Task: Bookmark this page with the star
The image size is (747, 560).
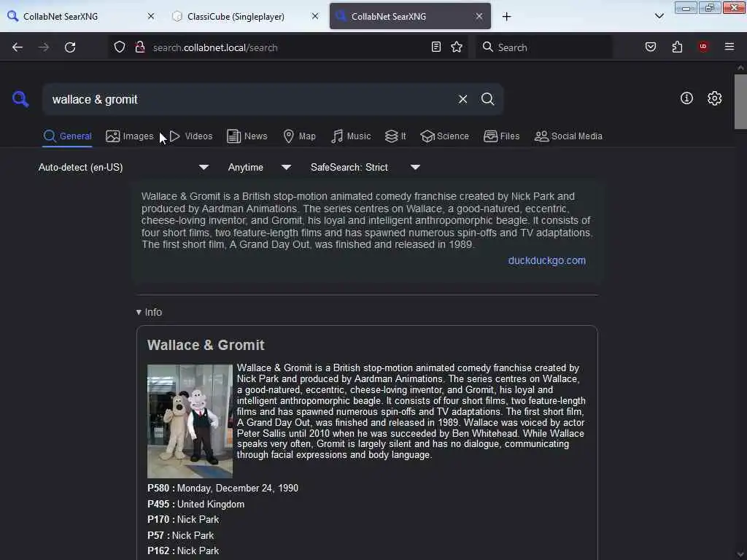Action: 457,47
